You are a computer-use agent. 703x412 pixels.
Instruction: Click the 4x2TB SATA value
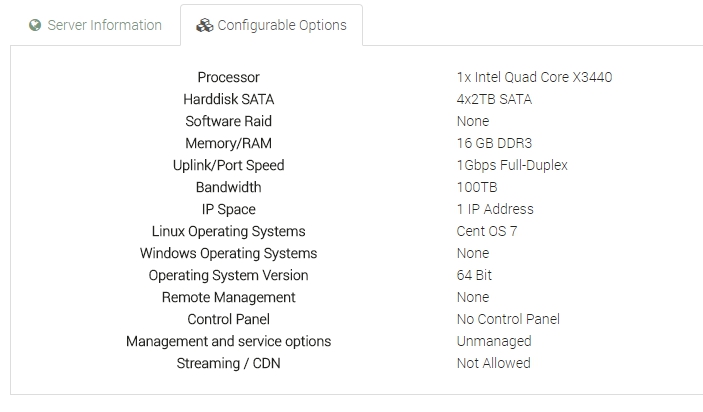[494, 99]
